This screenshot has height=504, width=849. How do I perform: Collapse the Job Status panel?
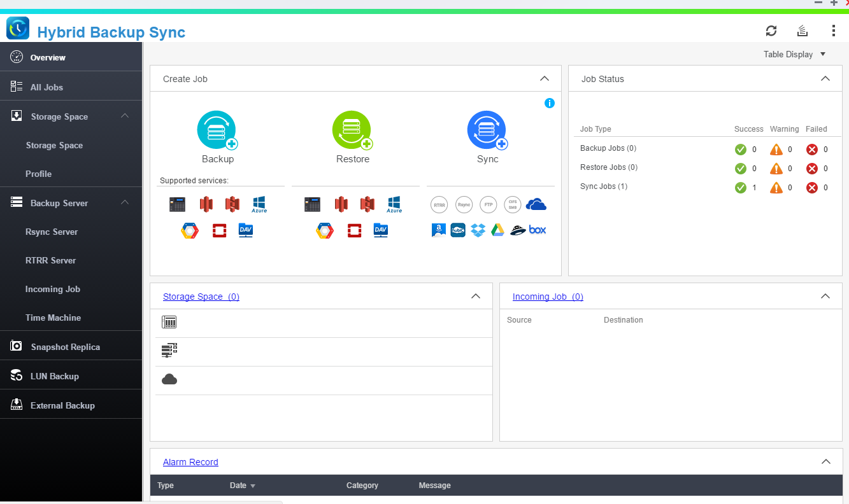pyautogui.click(x=825, y=79)
